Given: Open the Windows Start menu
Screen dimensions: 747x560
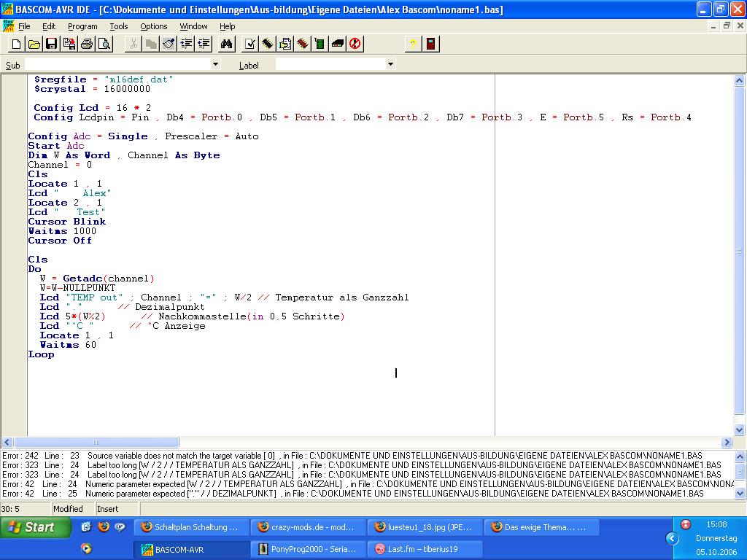Looking at the screenshot, I should coord(34,527).
